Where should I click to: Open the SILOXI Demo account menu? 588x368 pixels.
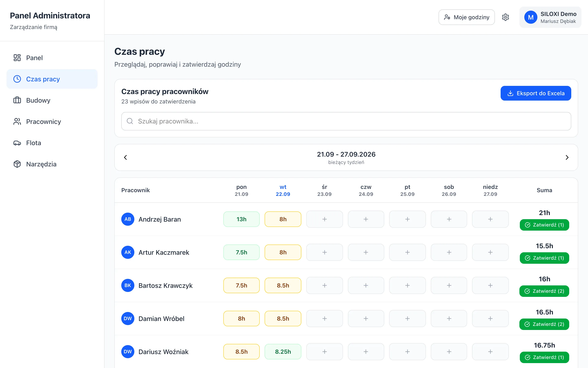tap(550, 17)
